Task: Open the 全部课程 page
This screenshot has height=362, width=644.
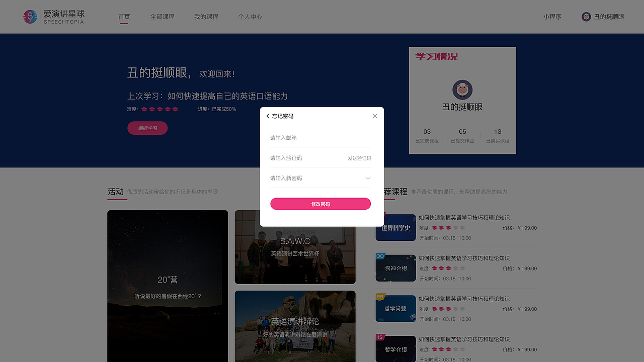Action: pos(162,16)
